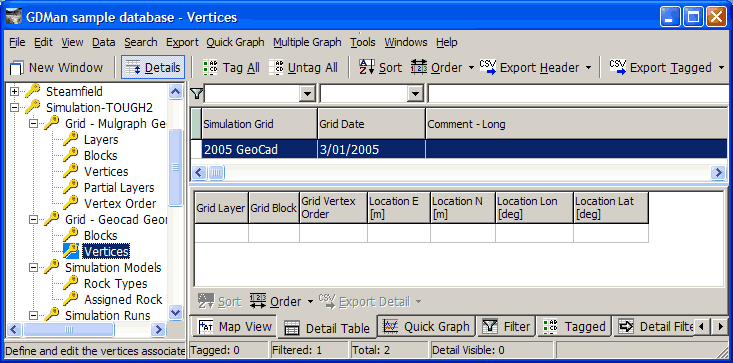
Task: Open the View menu
Action: tap(72, 43)
